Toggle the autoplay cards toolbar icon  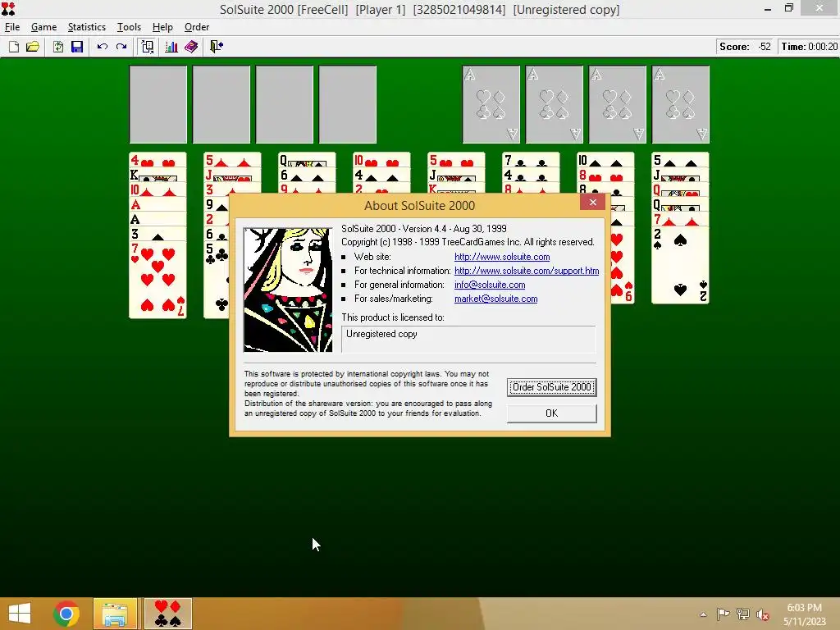(147, 47)
